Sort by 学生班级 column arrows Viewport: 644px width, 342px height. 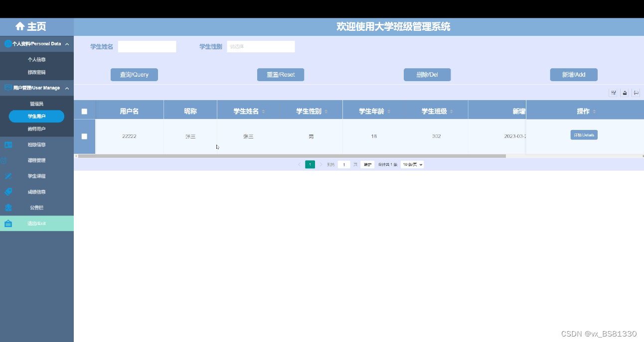(x=452, y=112)
